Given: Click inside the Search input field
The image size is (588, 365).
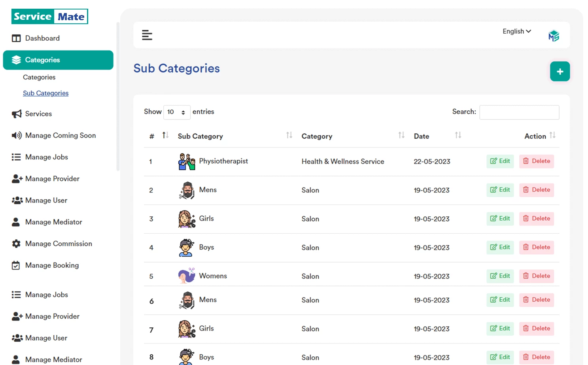Looking at the screenshot, I should click(519, 112).
